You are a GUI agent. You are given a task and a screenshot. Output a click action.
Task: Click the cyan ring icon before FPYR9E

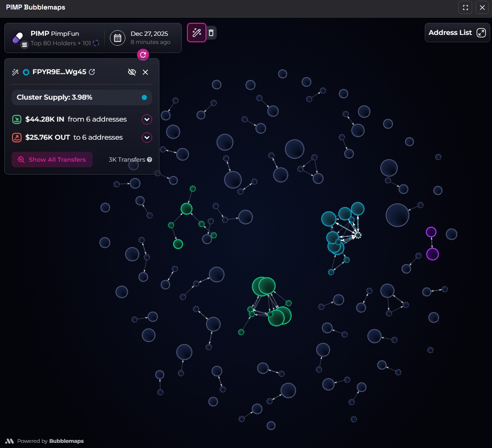[26, 72]
